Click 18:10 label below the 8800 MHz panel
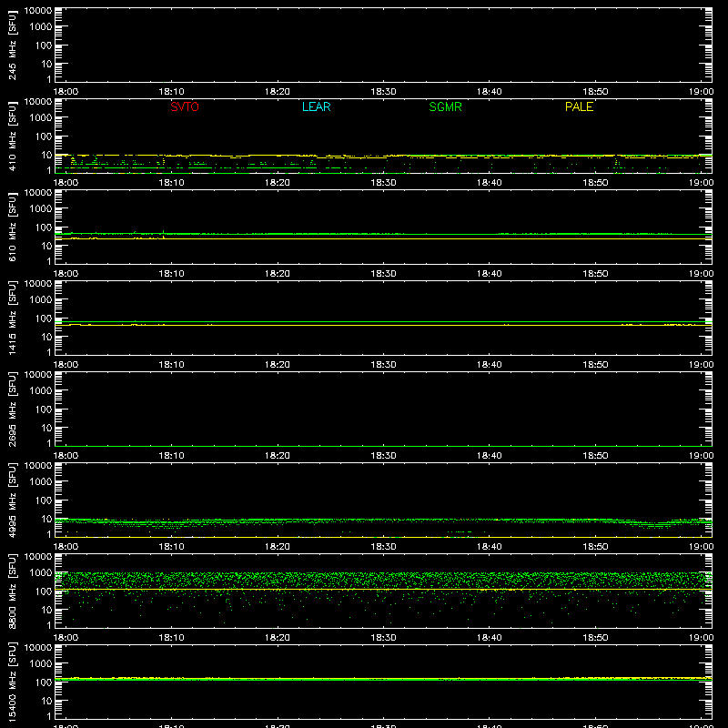This screenshot has height=728, width=728. click(172, 638)
